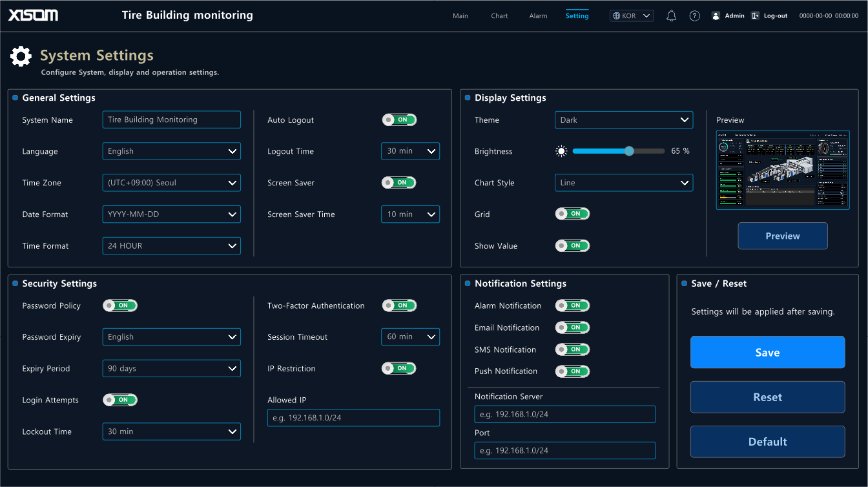Open the Session Timeout dropdown
Viewport: 868px width, 487px height.
point(410,337)
